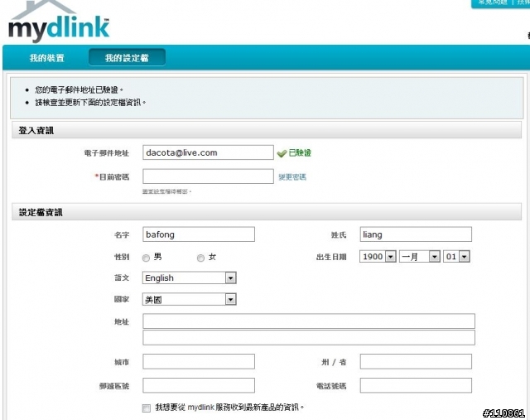Click the 請檢查並更新 profile notice line

point(90,102)
